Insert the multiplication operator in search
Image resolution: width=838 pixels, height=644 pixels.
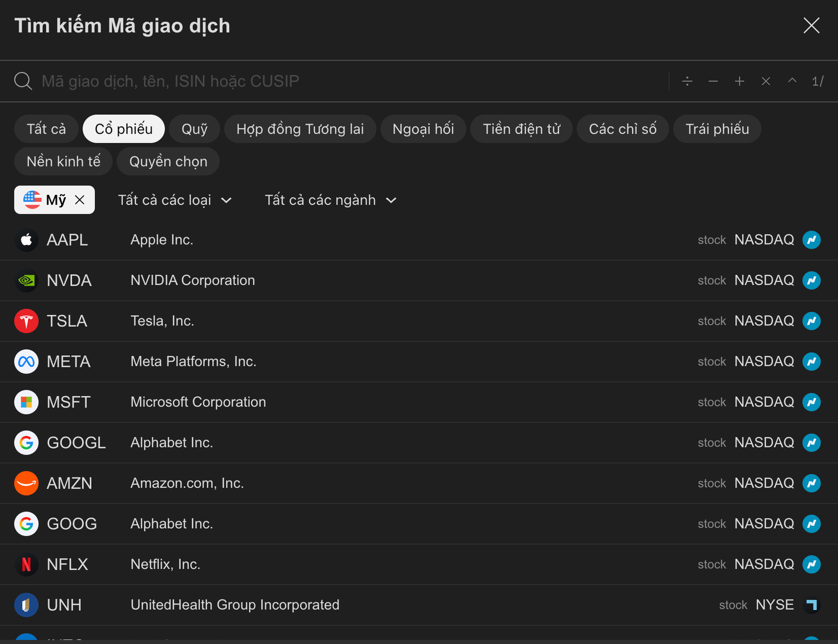tap(766, 81)
